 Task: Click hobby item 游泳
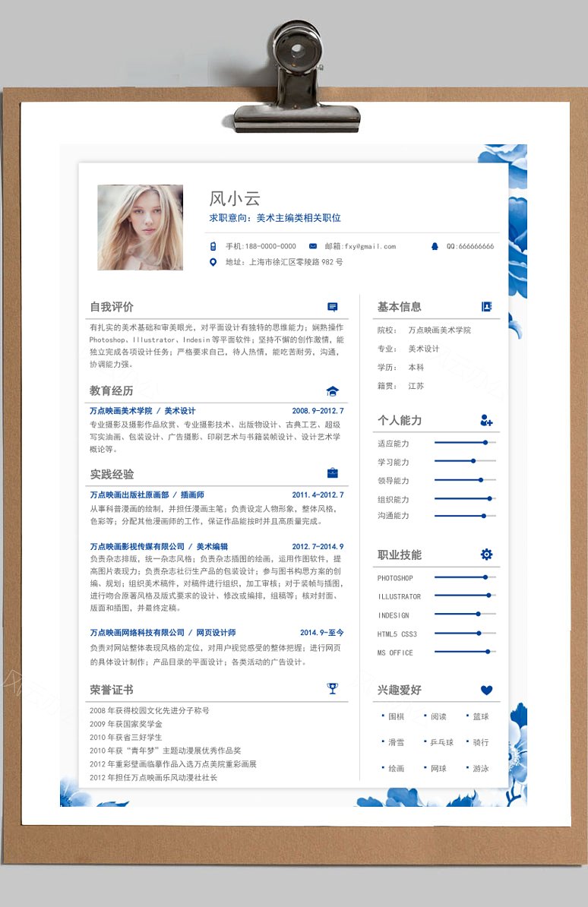pos(481,768)
